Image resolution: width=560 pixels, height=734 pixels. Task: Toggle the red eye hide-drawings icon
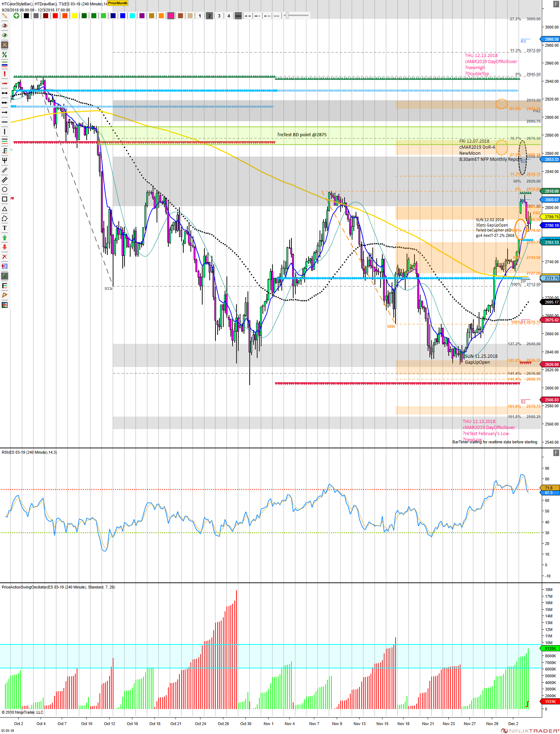click(5, 26)
